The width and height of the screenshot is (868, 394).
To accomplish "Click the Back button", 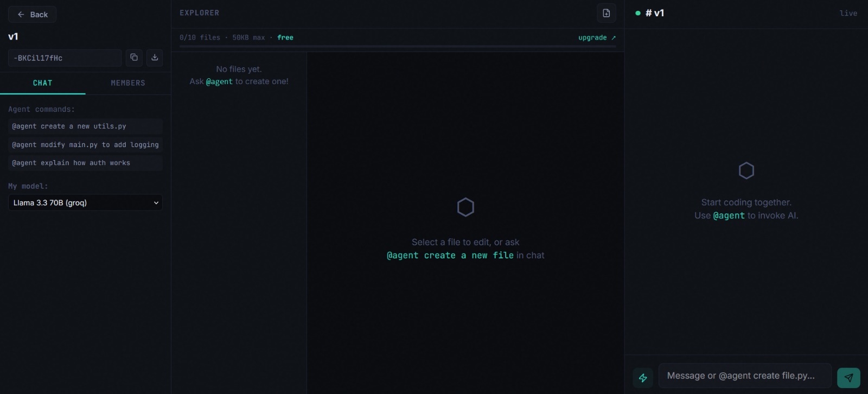I will pyautogui.click(x=32, y=15).
